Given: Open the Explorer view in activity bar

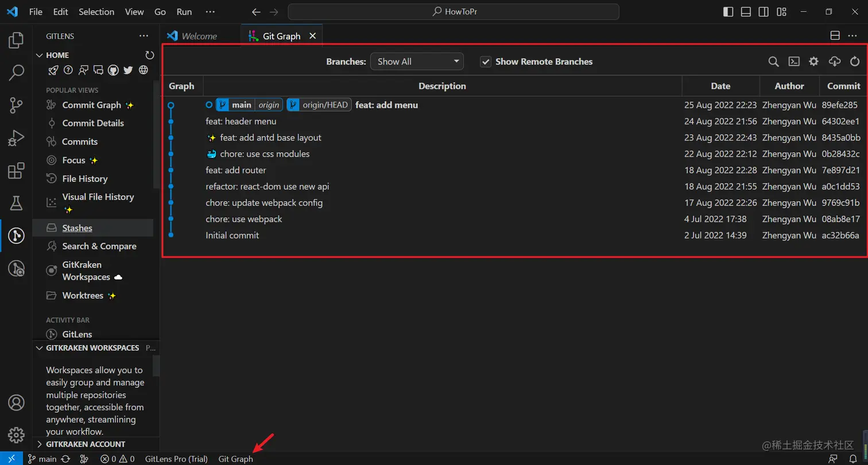Looking at the screenshot, I should click(x=16, y=40).
